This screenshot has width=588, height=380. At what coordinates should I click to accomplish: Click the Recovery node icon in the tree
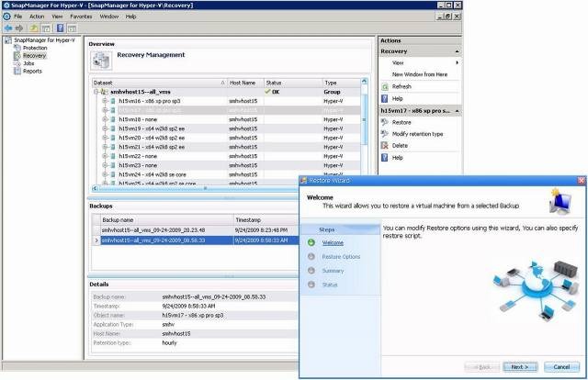click(x=17, y=55)
